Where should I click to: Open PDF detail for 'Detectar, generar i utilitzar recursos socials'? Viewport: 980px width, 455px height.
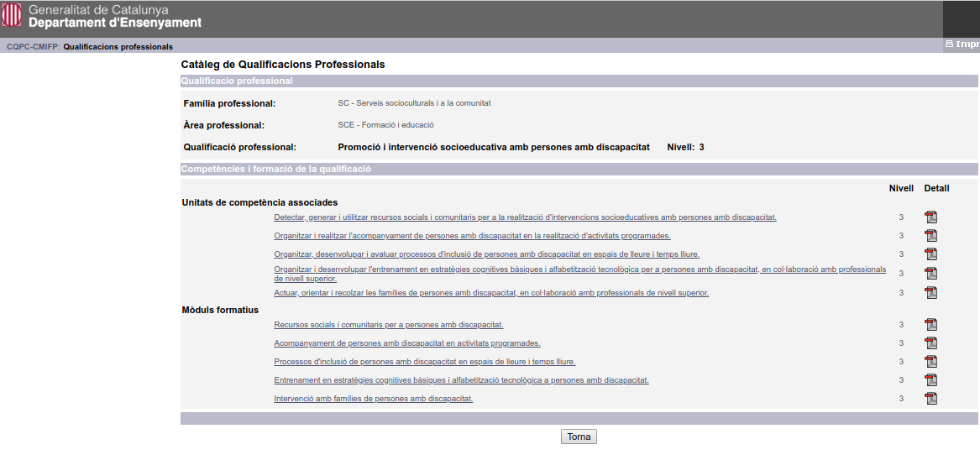pyautogui.click(x=930, y=217)
